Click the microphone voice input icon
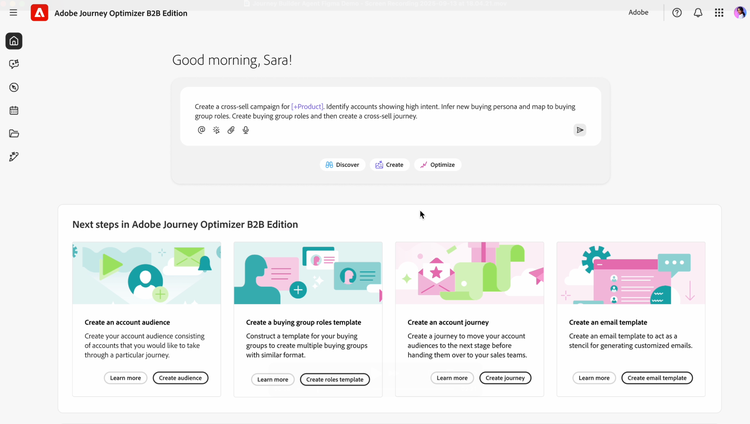The image size is (750, 424). click(x=246, y=130)
